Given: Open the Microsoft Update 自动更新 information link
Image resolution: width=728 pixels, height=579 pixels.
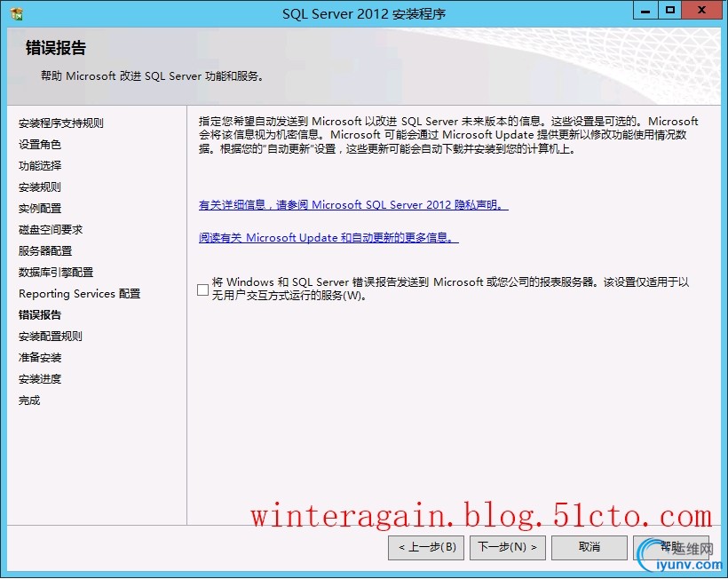Looking at the screenshot, I should pos(328,237).
